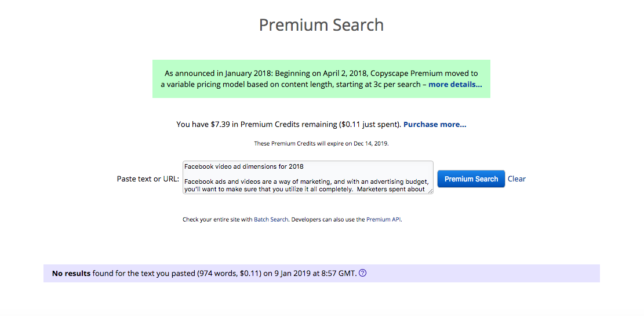Click the credits expiry notice for Dec 14, 2019
This screenshot has width=644, height=316.
coord(321,144)
